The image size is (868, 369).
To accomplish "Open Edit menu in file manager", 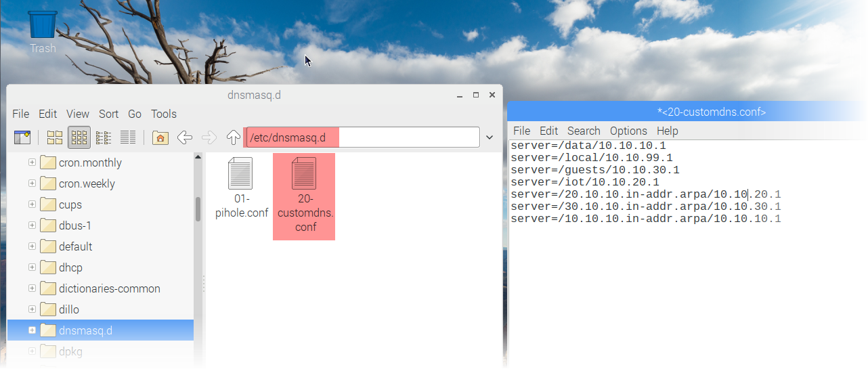I will [47, 114].
